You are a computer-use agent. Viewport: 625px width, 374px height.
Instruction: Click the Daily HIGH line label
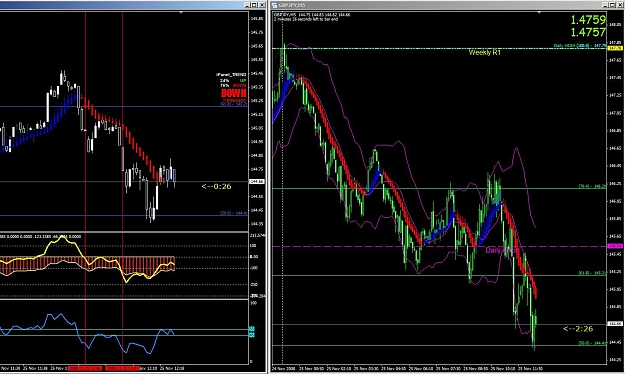click(580, 46)
